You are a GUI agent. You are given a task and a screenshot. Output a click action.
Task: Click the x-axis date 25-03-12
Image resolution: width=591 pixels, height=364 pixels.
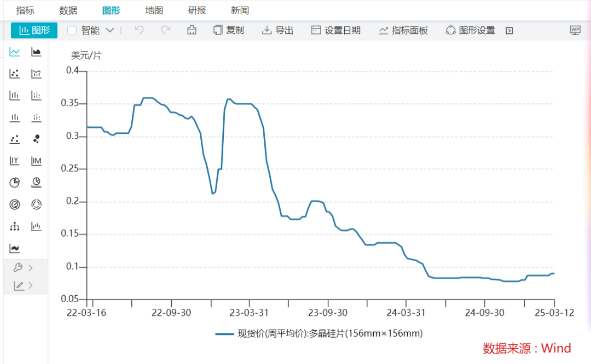pos(554,313)
